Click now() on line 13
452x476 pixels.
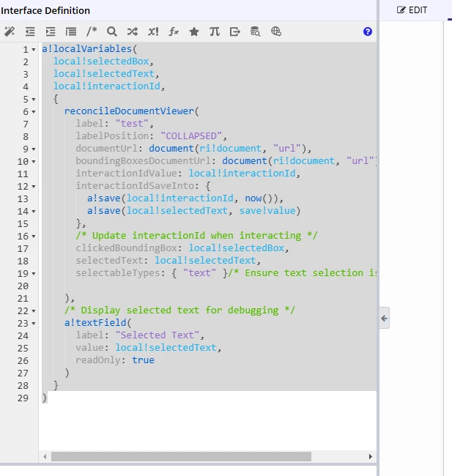tap(259, 198)
